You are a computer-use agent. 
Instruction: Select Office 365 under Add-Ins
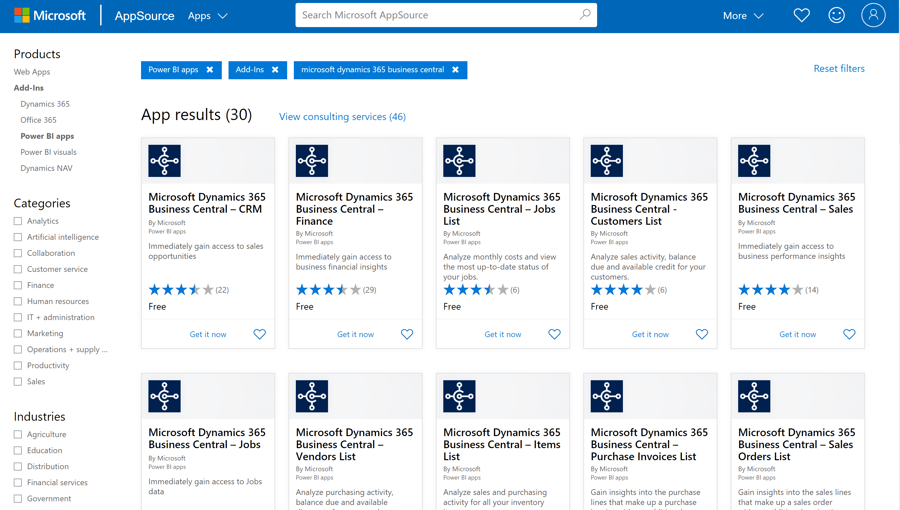click(x=38, y=120)
